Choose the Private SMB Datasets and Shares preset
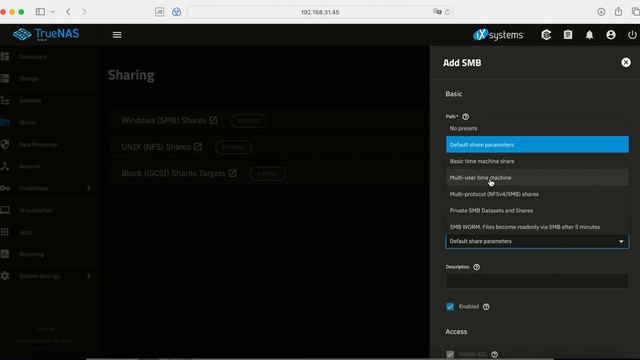This screenshot has height=360, width=640. (x=537, y=211)
